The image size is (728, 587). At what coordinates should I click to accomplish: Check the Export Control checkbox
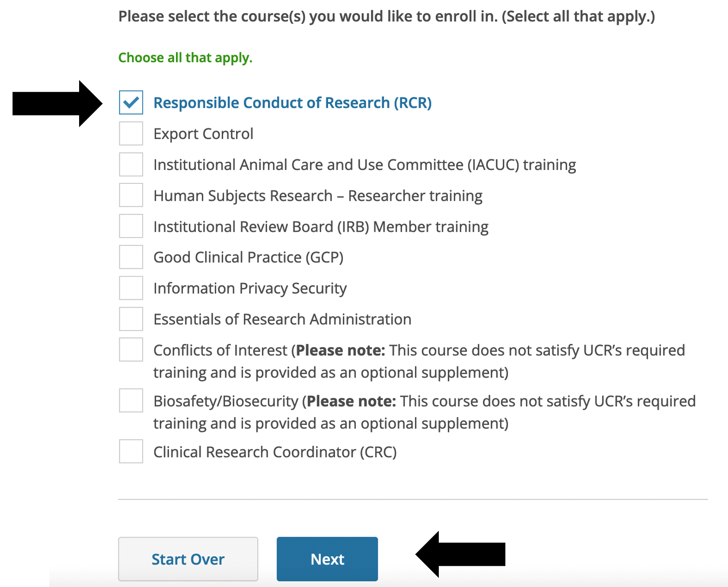pos(131,134)
